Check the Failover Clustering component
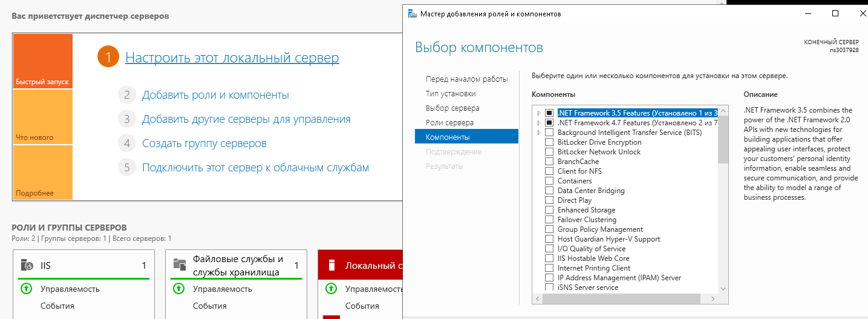868x319 pixels. (549, 220)
